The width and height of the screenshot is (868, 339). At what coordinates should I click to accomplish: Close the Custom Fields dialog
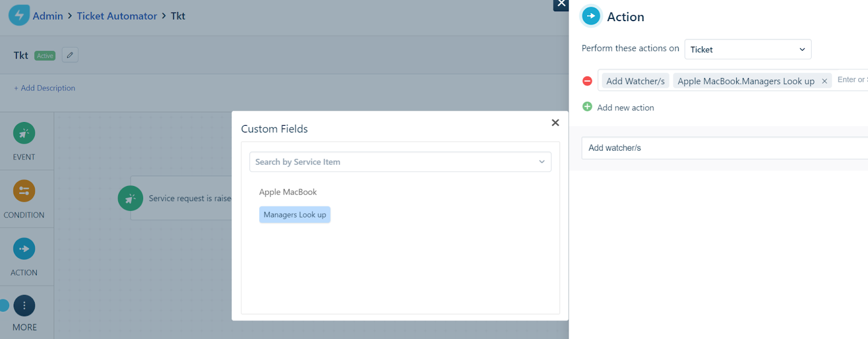555,123
